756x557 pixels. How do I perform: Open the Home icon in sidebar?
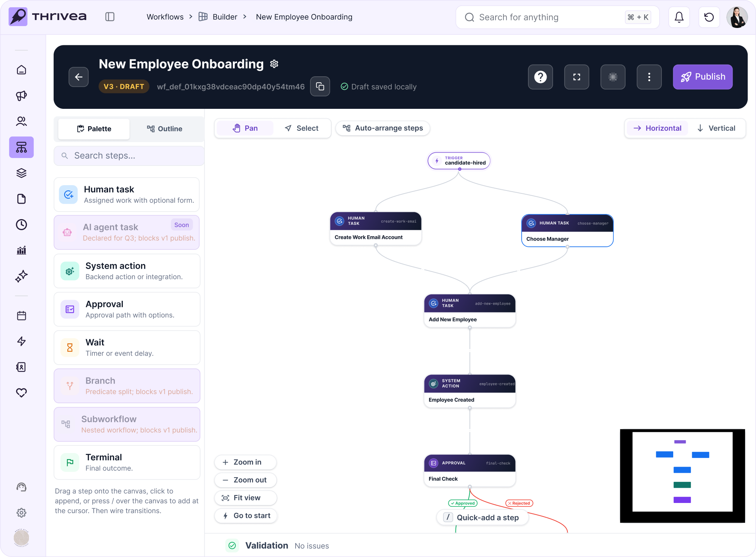click(22, 70)
